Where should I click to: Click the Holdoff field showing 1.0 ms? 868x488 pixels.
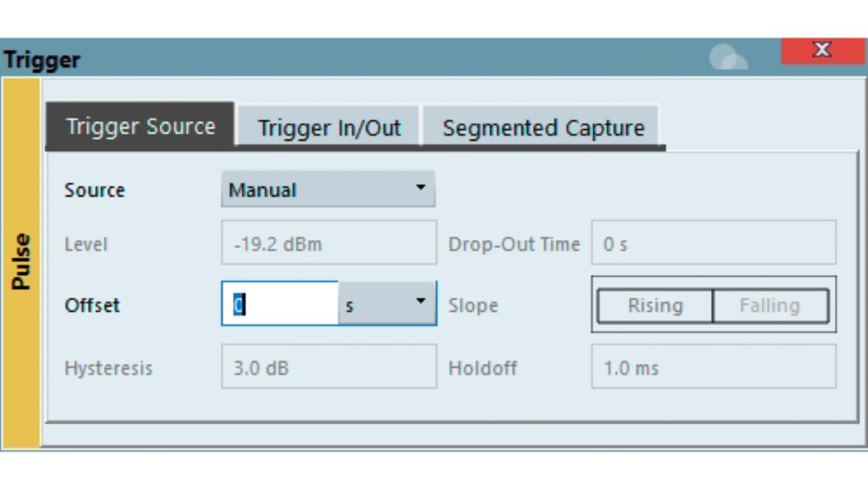[x=713, y=369]
